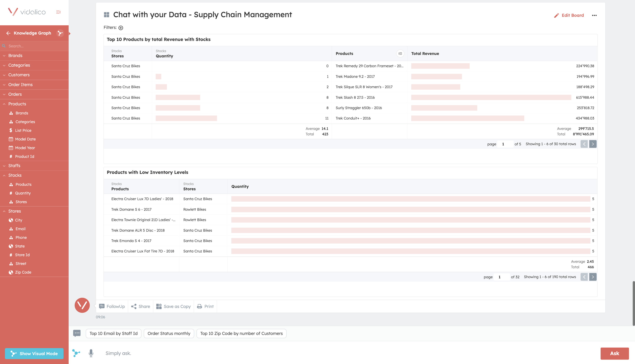Screen dimensions: 635x364
Task: Click Trek Domane S 6 - 2017 row
Action: tap(350, 209)
